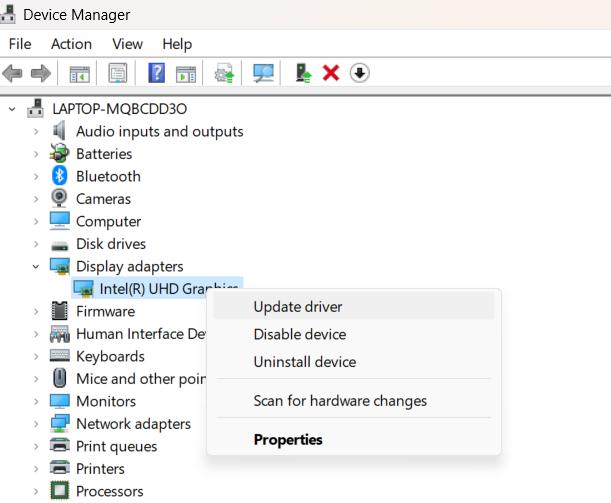Click the Cameras webcam icon
This screenshot has width=611, height=503.
pos(60,199)
